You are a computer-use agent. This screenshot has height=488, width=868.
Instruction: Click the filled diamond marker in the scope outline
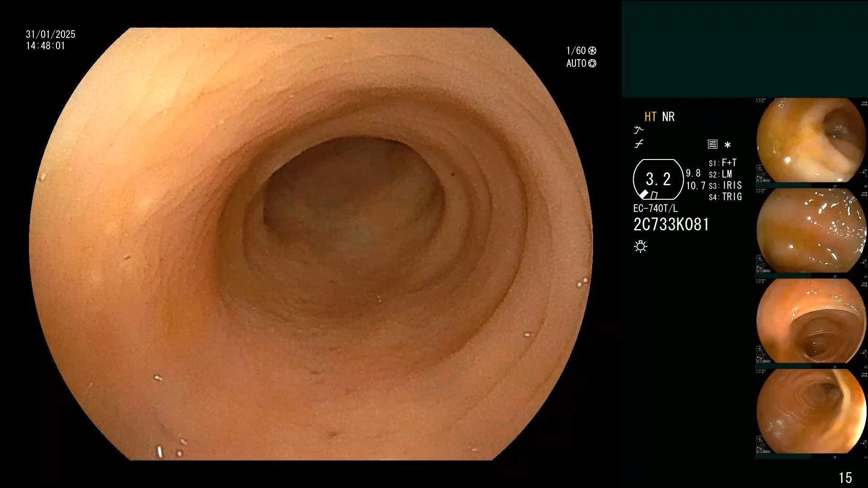(644, 194)
